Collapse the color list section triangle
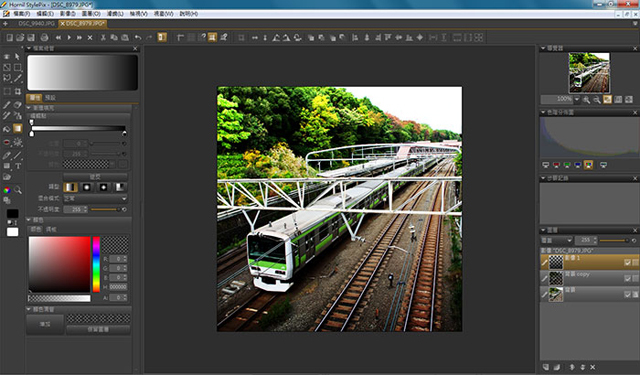 [x=29, y=309]
